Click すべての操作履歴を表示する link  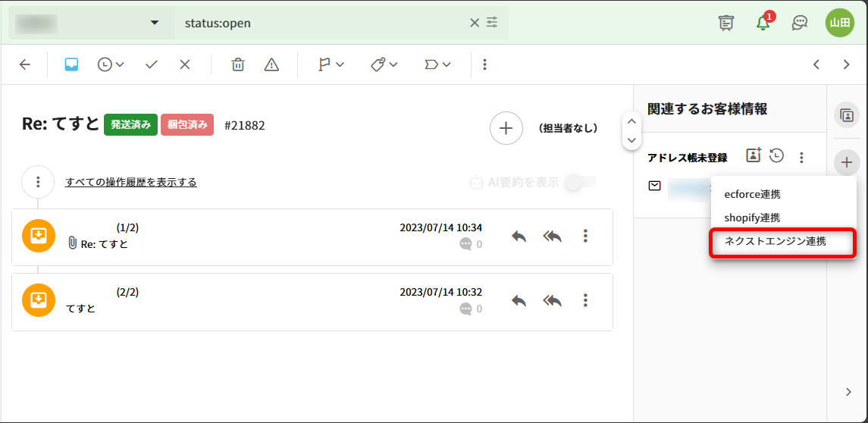(131, 182)
